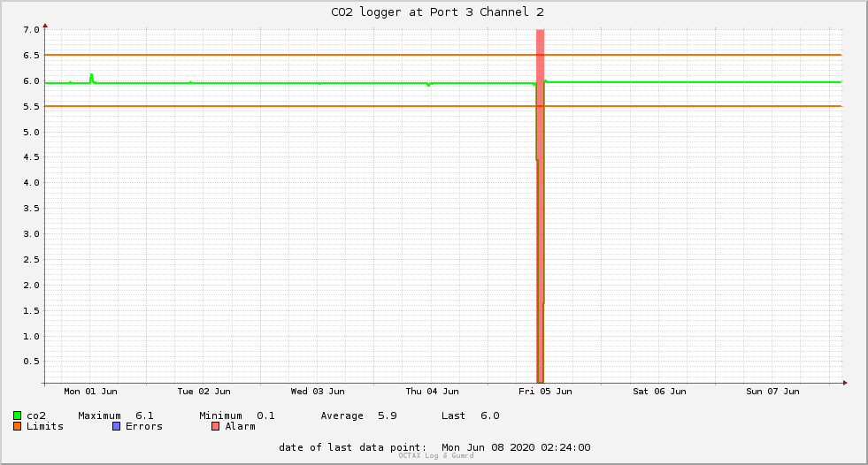Click the 1.5 y-axis value
868x465 pixels.
coord(32,311)
